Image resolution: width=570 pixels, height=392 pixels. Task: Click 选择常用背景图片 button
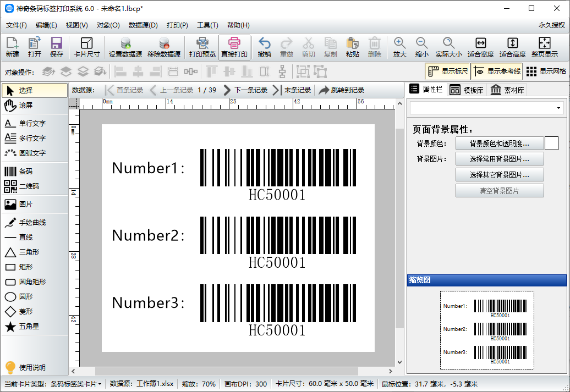[500, 159]
